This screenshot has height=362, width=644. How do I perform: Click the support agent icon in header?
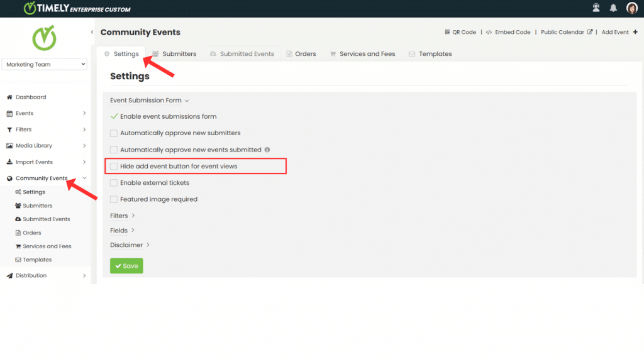[x=596, y=8]
